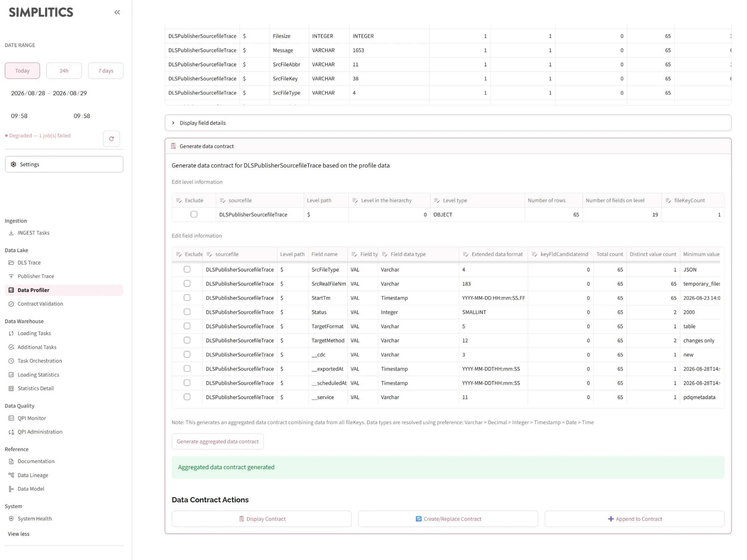
Task: Click the Settings gear icon
Action: (13, 164)
